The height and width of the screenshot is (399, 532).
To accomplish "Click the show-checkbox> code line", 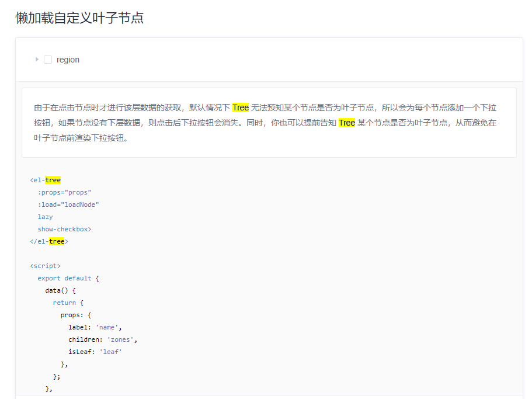I will (64, 229).
